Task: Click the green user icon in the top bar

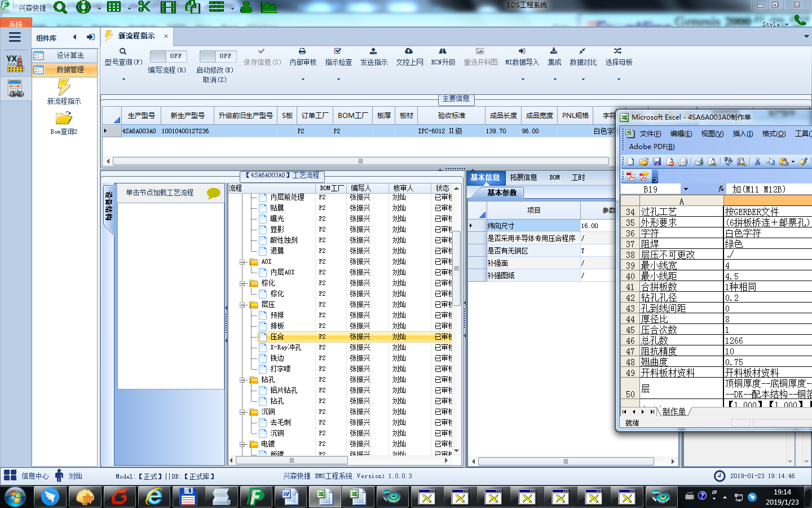Action: (246, 7)
